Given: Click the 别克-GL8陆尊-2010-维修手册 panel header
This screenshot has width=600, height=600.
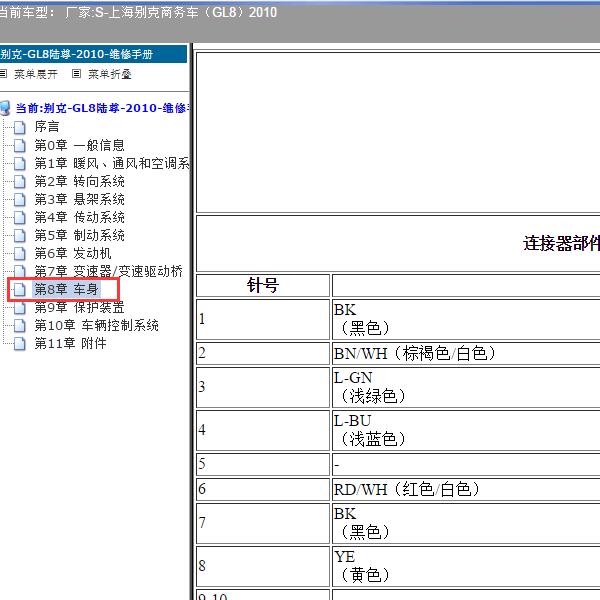Looking at the screenshot, I should pos(93,54).
